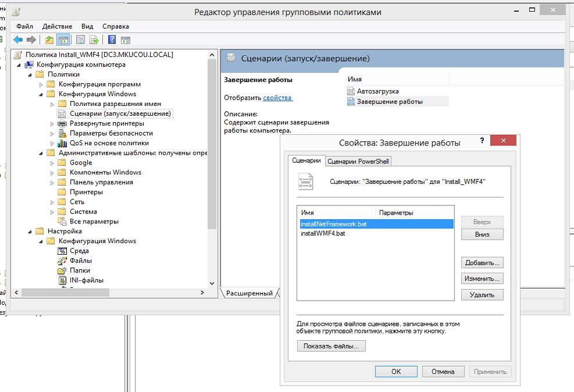The height and width of the screenshot is (392, 574).
Task: Open help via blue question mark icon
Action: coord(112,40)
